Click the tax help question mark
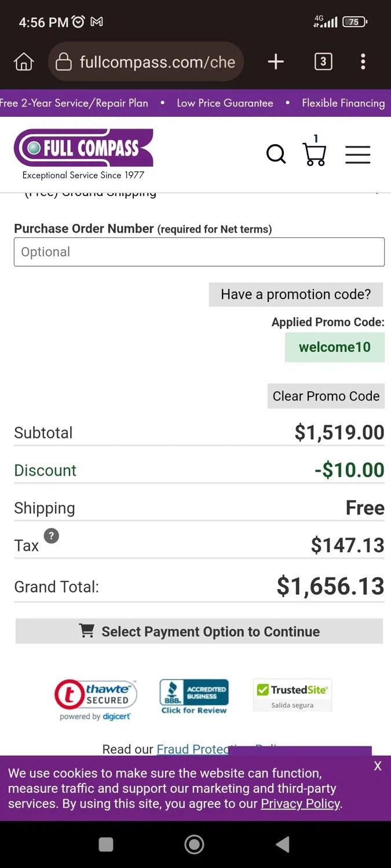Image resolution: width=391 pixels, height=868 pixels. (52, 536)
